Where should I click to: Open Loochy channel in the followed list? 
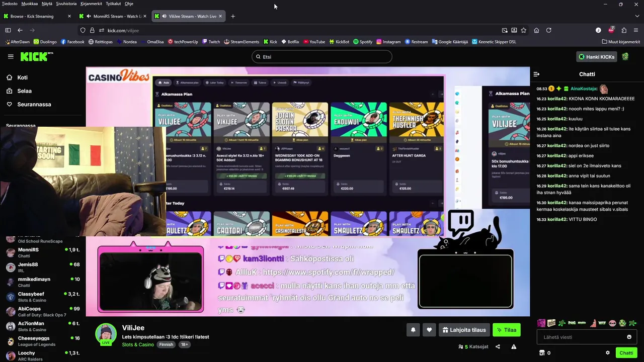(43, 355)
